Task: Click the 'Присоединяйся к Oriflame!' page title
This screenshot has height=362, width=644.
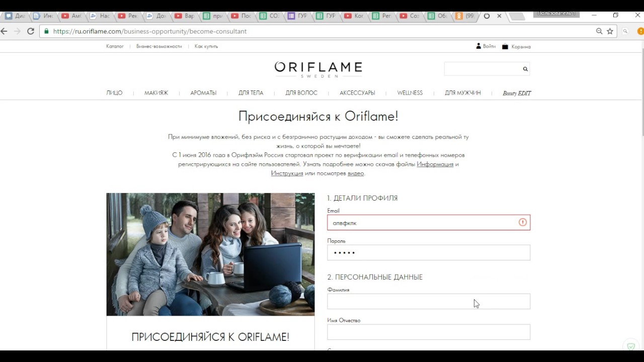Action: [x=318, y=116]
